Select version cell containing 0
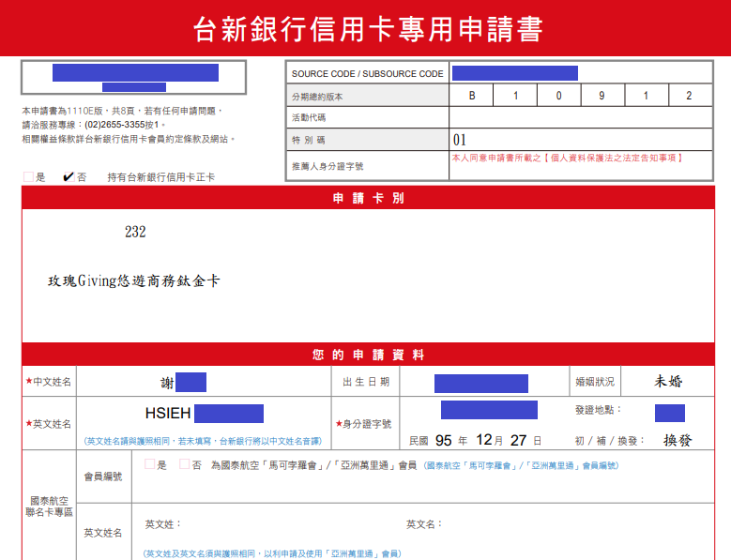 [x=558, y=96]
